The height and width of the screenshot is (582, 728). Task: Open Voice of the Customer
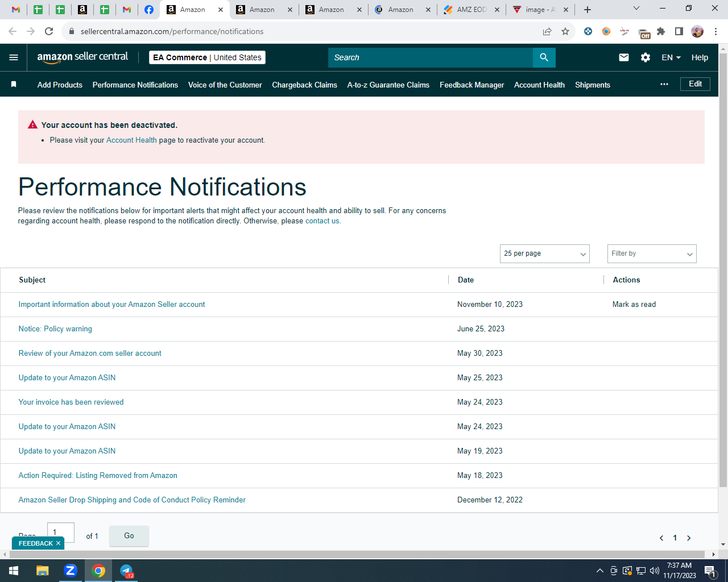coord(225,85)
